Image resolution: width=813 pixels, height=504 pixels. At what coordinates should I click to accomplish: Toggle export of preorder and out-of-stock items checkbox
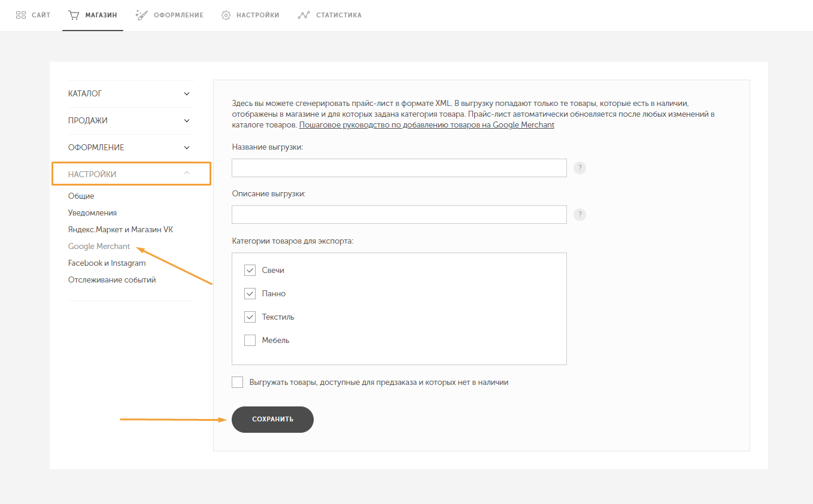coord(237,382)
